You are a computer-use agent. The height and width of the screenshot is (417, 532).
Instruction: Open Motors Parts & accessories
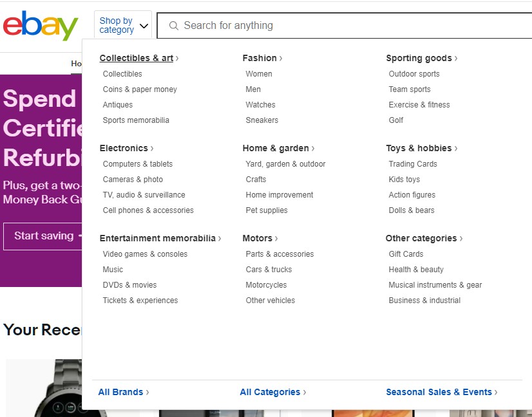coord(280,254)
